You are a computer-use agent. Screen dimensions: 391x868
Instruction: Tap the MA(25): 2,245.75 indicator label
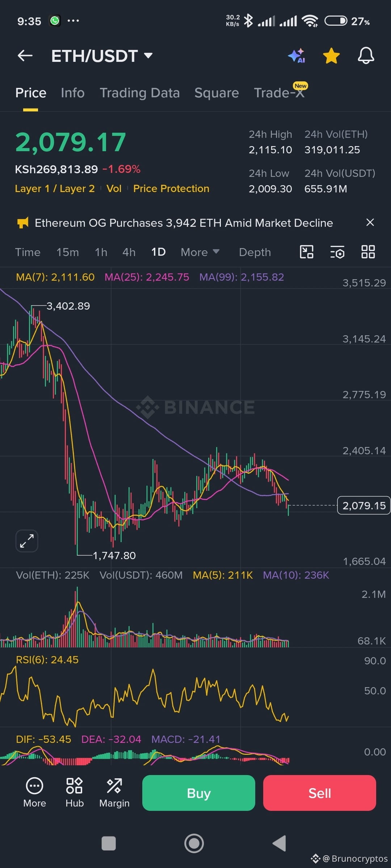(147, 277)
